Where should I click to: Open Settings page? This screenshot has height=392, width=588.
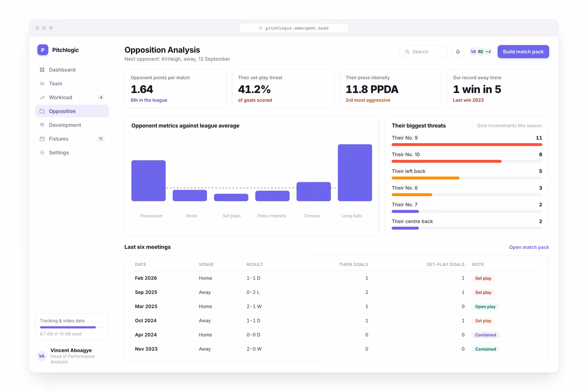[72, 153]
